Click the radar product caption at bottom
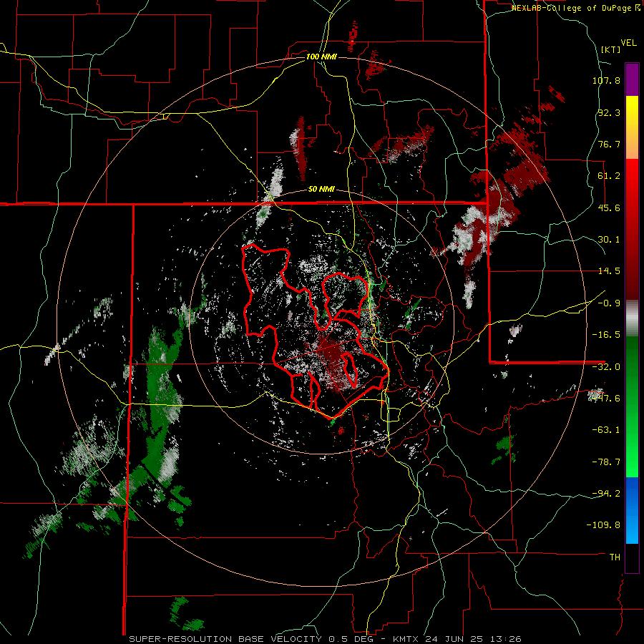Viewport: 644px width, 644px height. click(x=326, y=639)
